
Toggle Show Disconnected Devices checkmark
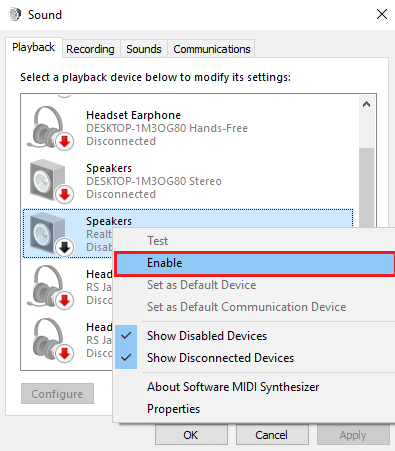click(126, 358)
